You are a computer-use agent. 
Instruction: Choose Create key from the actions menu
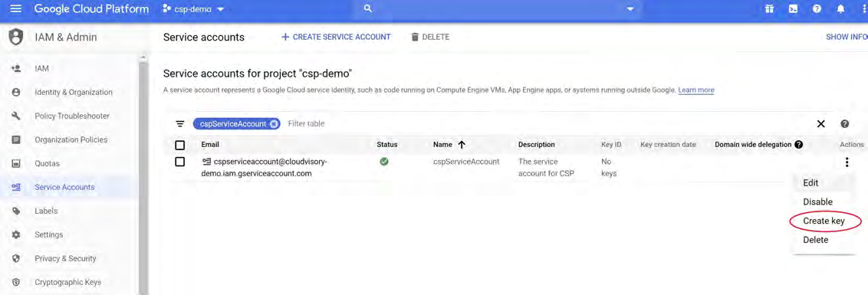click(824, 221)
